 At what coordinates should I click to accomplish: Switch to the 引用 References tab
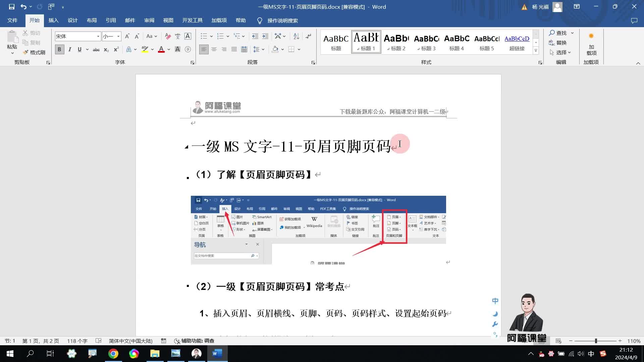pos(111,20)
